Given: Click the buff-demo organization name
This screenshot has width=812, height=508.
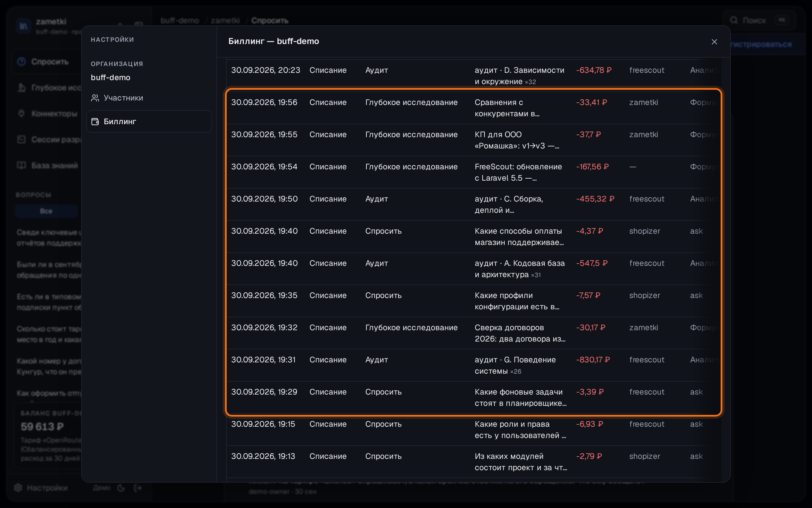Looking at the screenshot, I should tap(111, 77).
